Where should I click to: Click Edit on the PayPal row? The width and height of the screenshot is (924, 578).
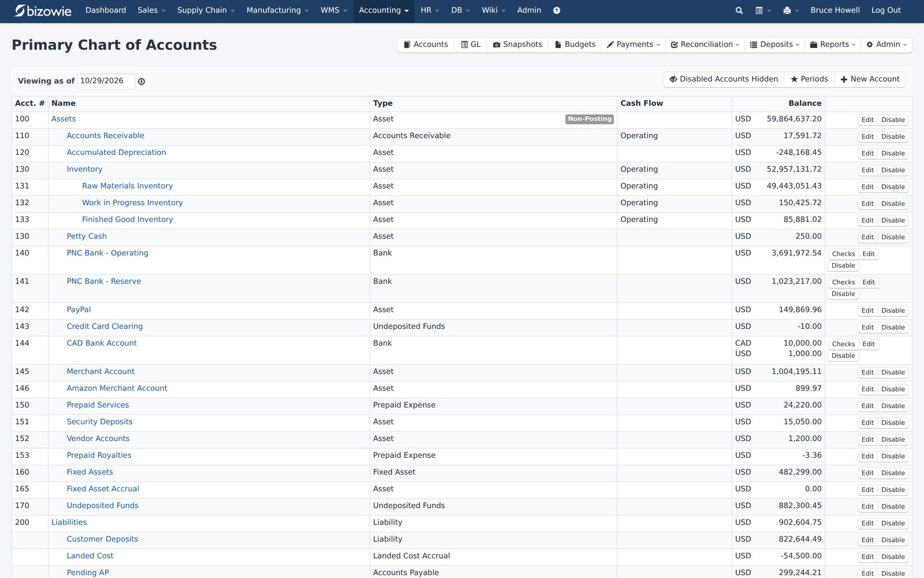[x=867, y=311]
